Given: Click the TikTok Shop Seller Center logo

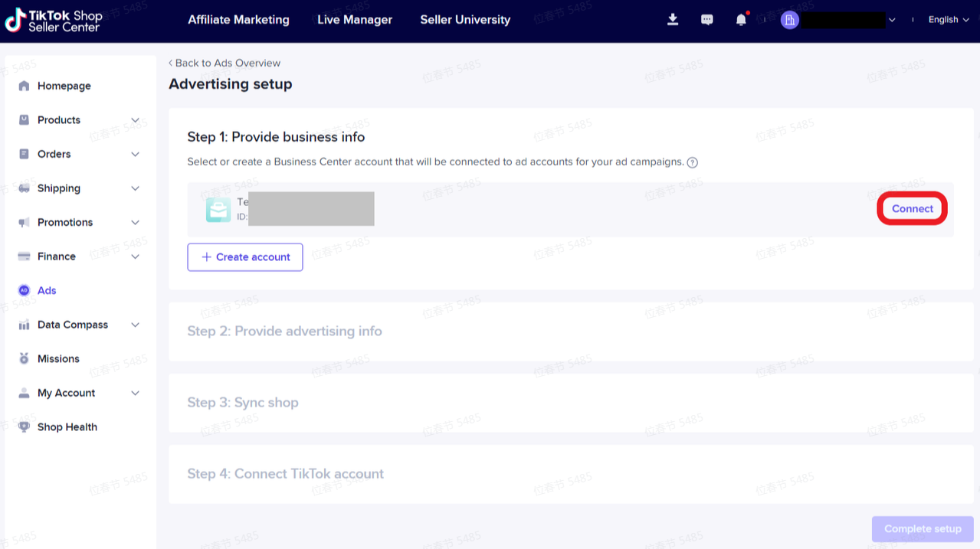Looking at the screenshot, I should pos(54,21).
